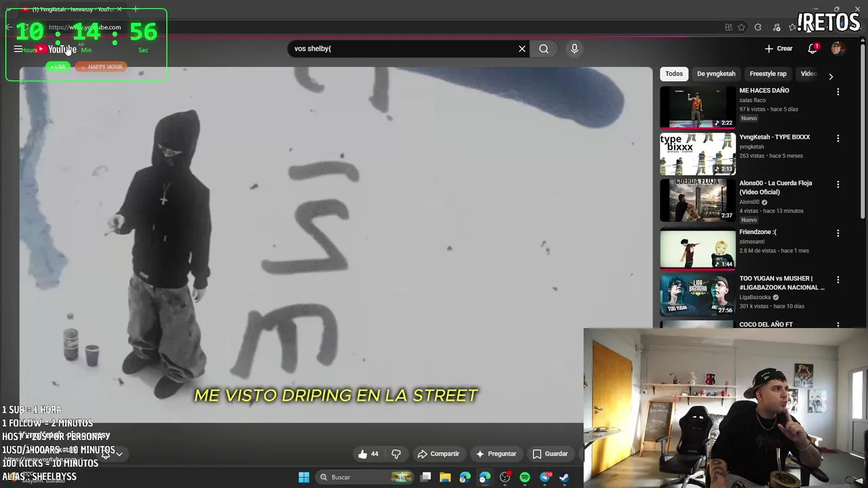Open options menu for COCO DEL AÑO FT
Screen dimensions: 868x488
coord(838,325)
